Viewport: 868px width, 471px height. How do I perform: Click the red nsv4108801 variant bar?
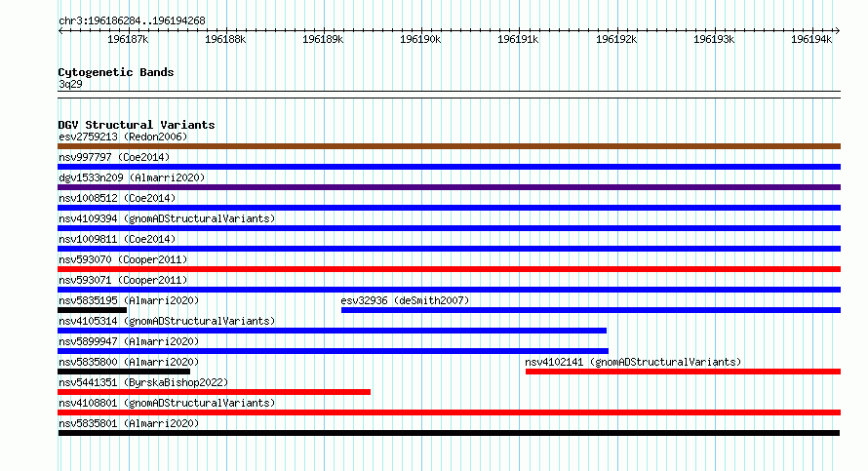pos(449,412)
